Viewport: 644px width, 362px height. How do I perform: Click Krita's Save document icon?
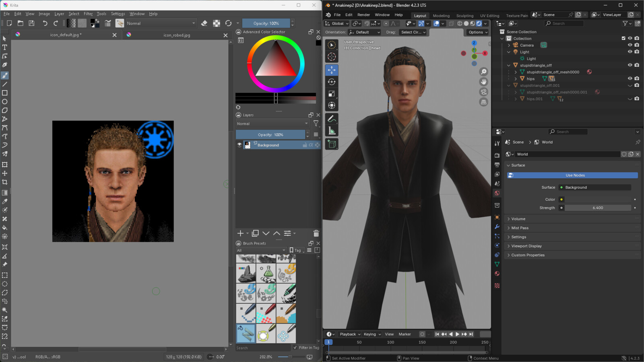tap(31, 23)
